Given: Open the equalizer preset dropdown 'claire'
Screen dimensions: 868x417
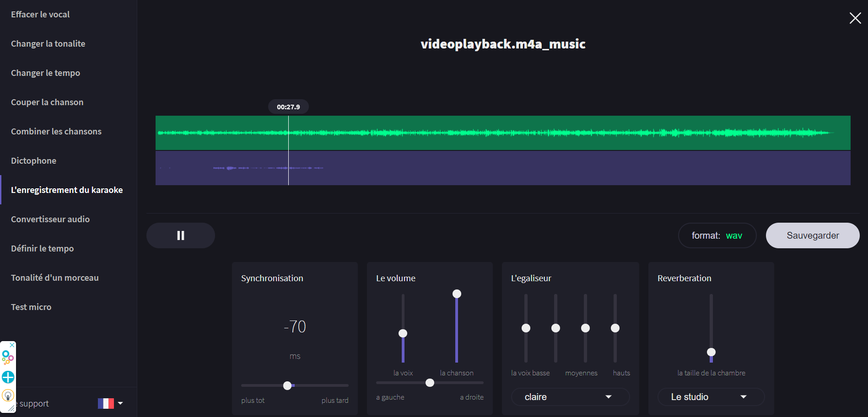Looking at the screenshot, I should [570, 397].
